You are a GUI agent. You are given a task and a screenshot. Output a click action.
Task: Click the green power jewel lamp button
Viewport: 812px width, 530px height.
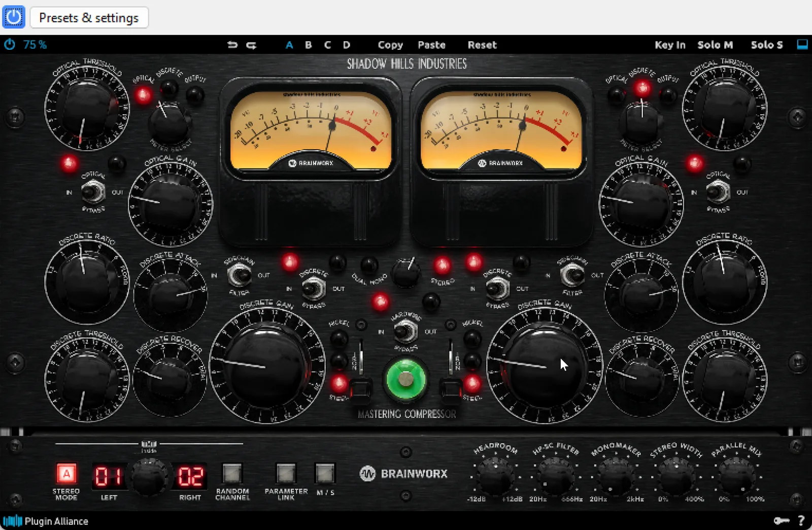coord(405,379)
